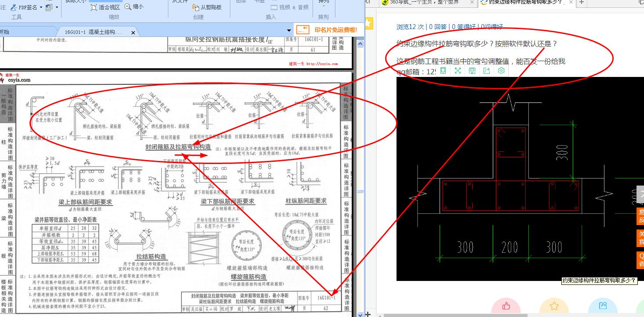Screen dimensions: 644x317
Task: Click 缩小 zoom out magnifier
Action: click(x=134, y=7)
